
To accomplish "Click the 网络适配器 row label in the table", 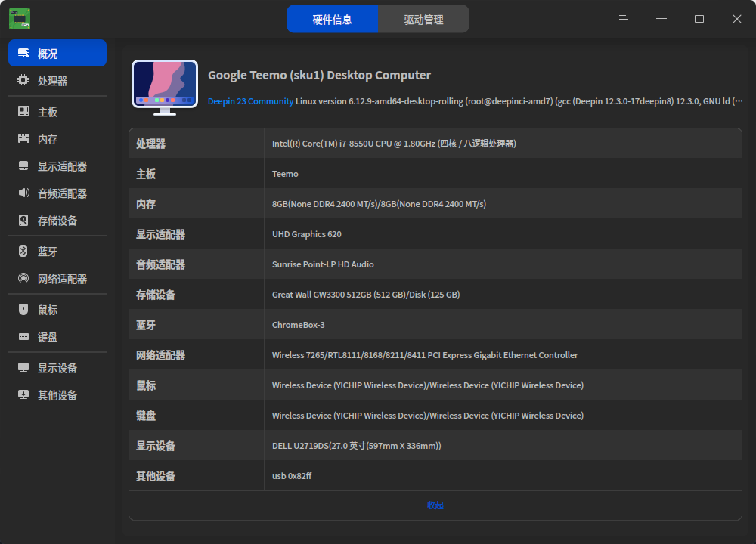I will point(160,355).
